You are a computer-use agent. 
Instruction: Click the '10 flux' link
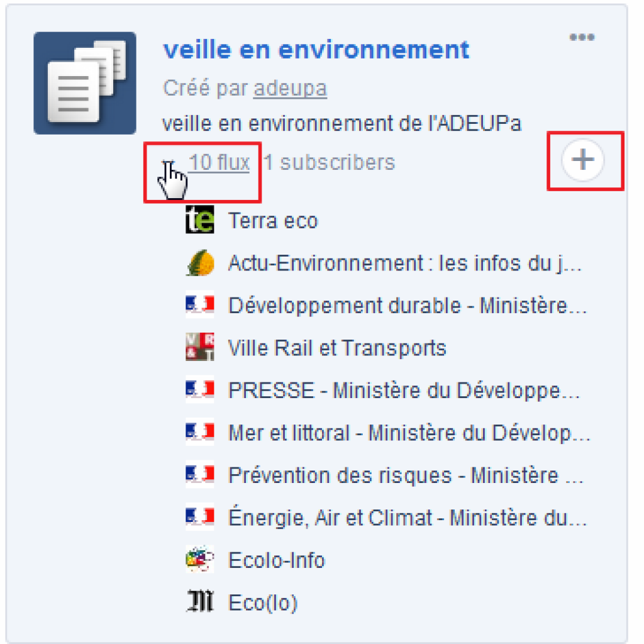pos(219,163)
